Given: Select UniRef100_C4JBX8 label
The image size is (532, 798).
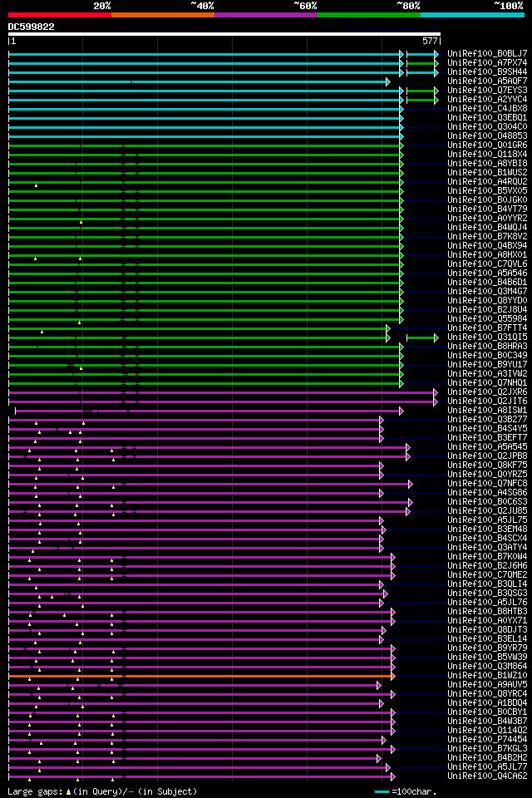Looking at the screenshot, I should click(487, 108).
